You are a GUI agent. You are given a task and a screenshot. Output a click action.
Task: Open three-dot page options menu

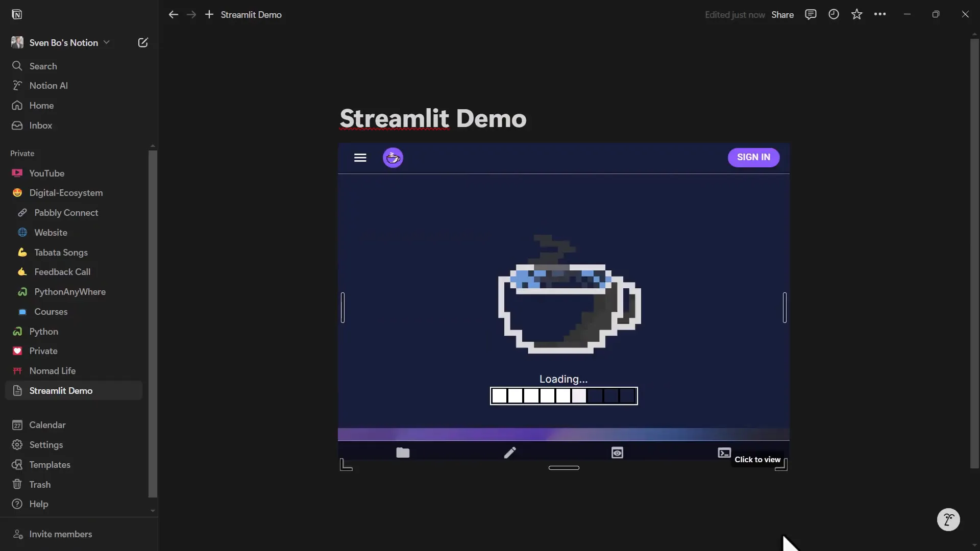[x=880, y=14]
